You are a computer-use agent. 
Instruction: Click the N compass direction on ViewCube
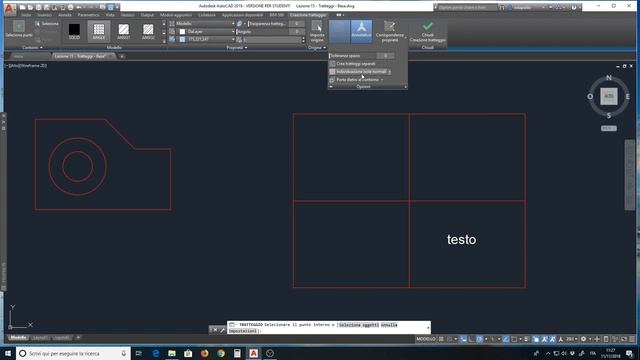tap(609, 77)
